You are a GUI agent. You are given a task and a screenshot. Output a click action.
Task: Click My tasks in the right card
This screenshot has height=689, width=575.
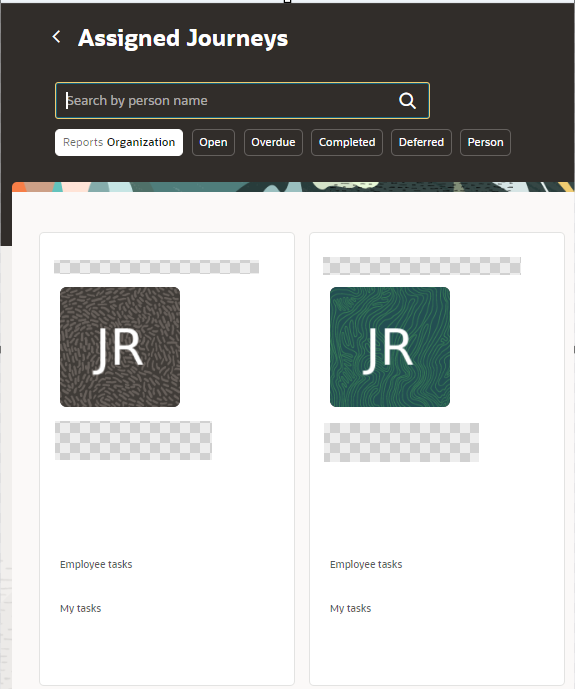pyautogui.click(x=351, y=608)
